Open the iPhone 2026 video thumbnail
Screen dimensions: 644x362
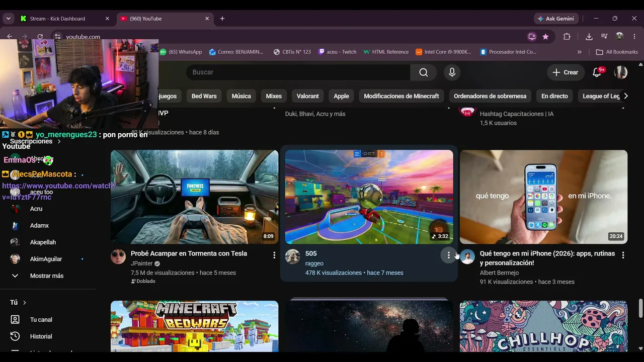(x=543, y=197)
